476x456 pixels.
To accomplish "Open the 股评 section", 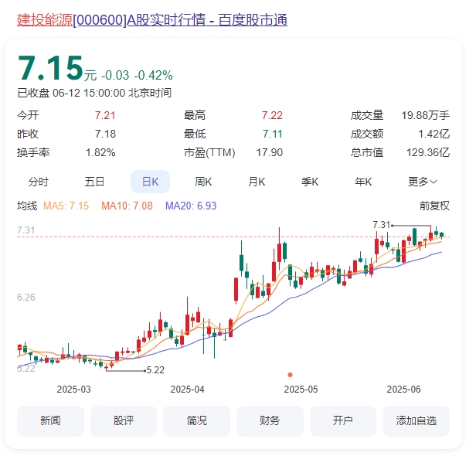I will (x=124, y=421).
